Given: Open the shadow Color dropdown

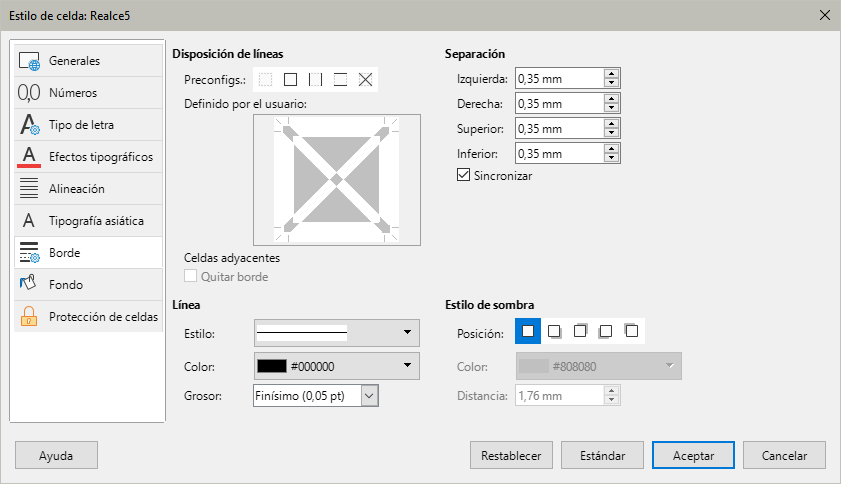Looking at the screenshot, I should point(599,366).
